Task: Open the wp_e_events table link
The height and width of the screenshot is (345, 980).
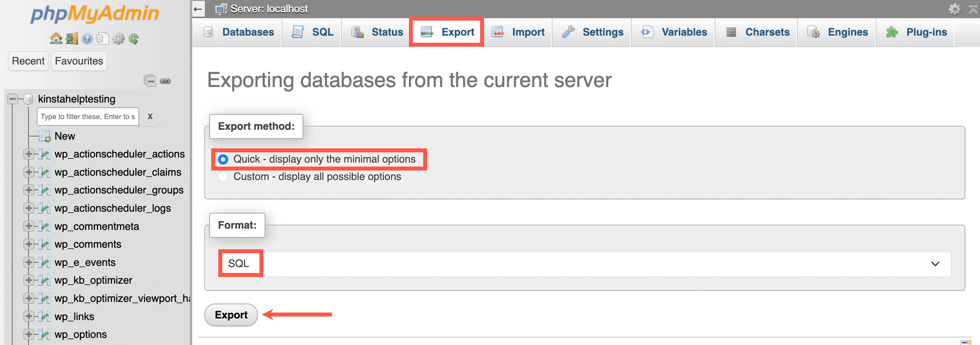Action: [85, 262]
